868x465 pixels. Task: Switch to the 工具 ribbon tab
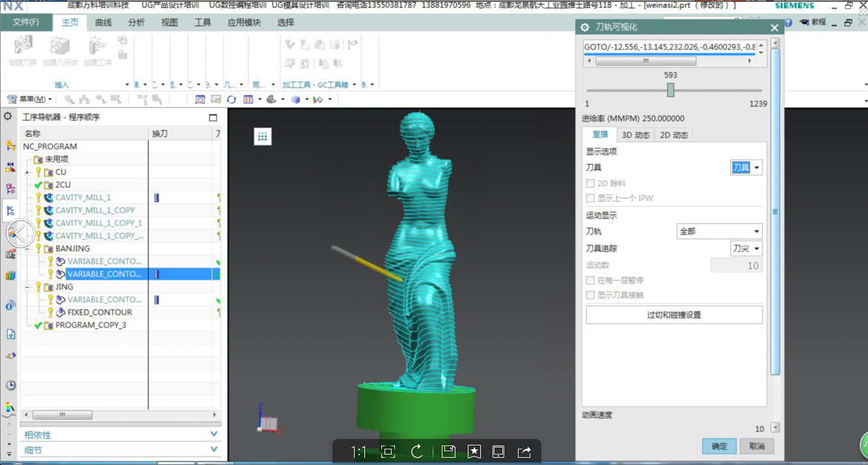click(x=203, y=22)
